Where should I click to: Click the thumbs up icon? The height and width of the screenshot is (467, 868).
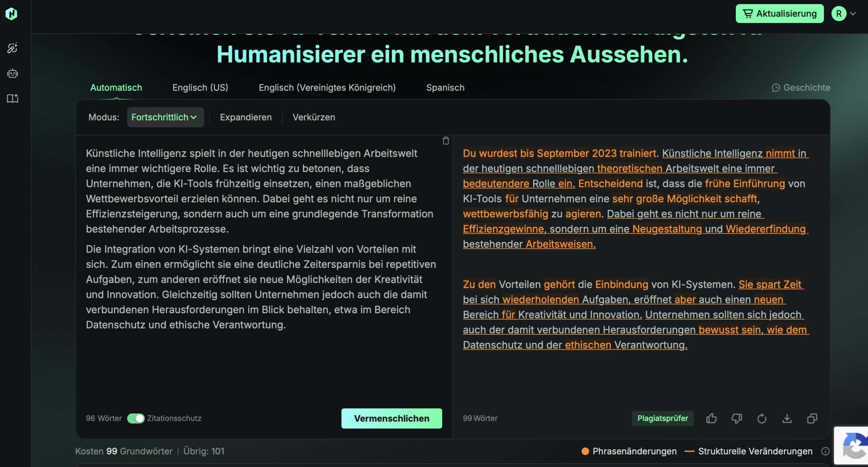tap(711, 418)
